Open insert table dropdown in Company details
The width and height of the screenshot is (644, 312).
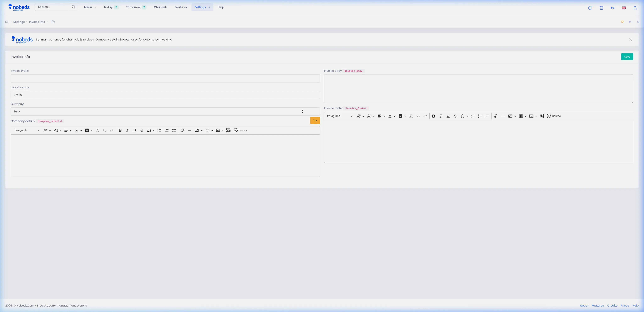pos(209,130)
